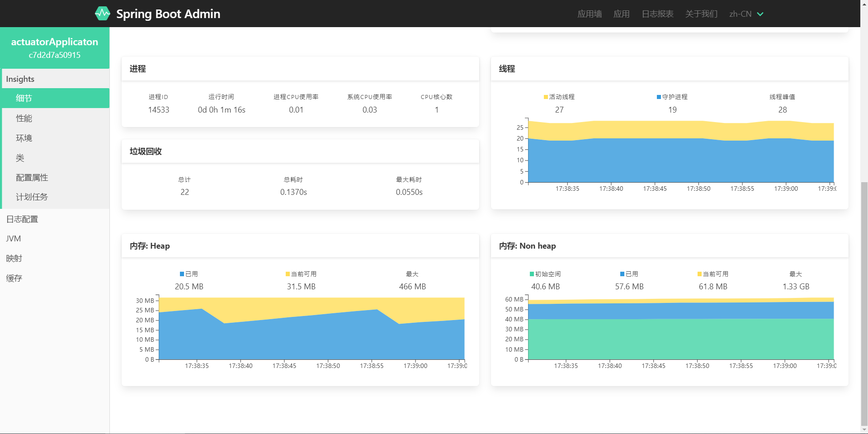Image resolution: width=868 pixels, height=434 pixels.
Task: Click the actuatorApplicaton instance header
Action: (55, 47)
